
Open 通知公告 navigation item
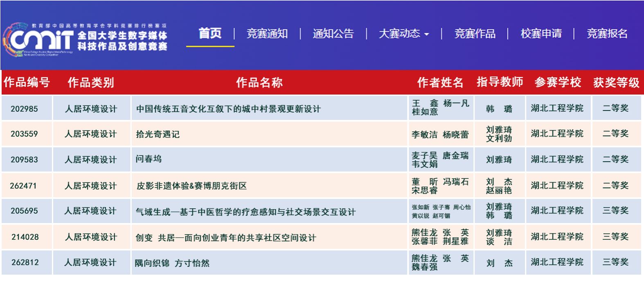(x=333, y=34)
